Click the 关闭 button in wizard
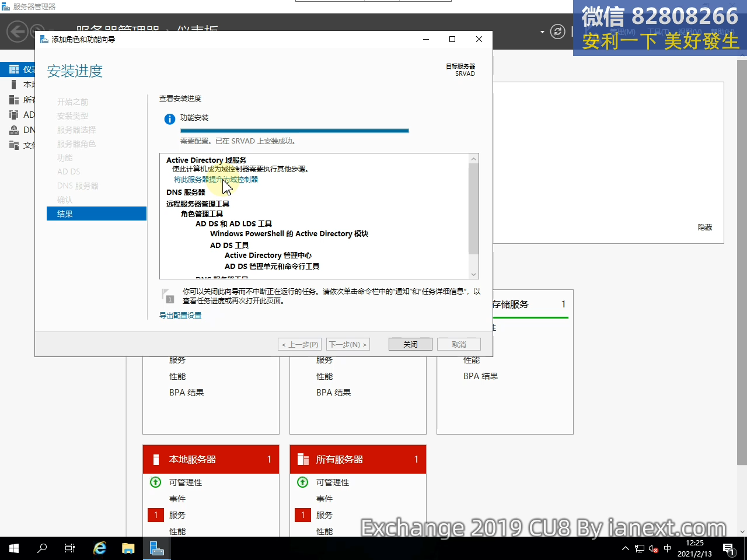 (410, 344)
